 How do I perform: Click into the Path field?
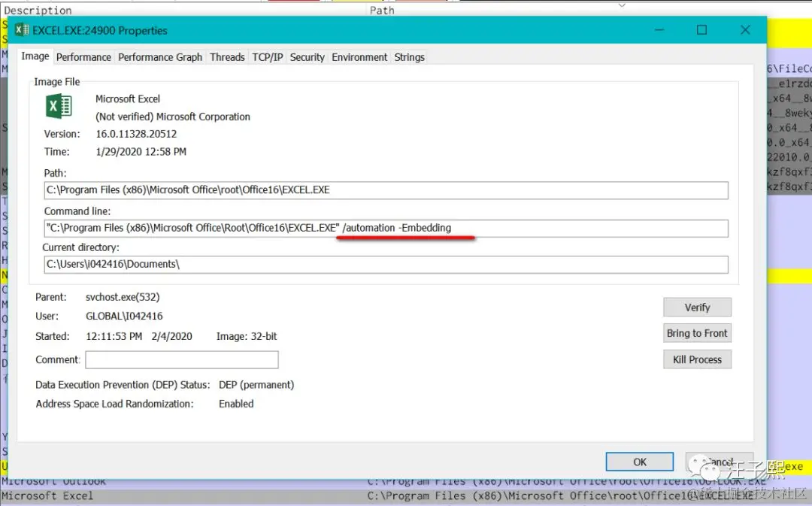click(386, 190)
